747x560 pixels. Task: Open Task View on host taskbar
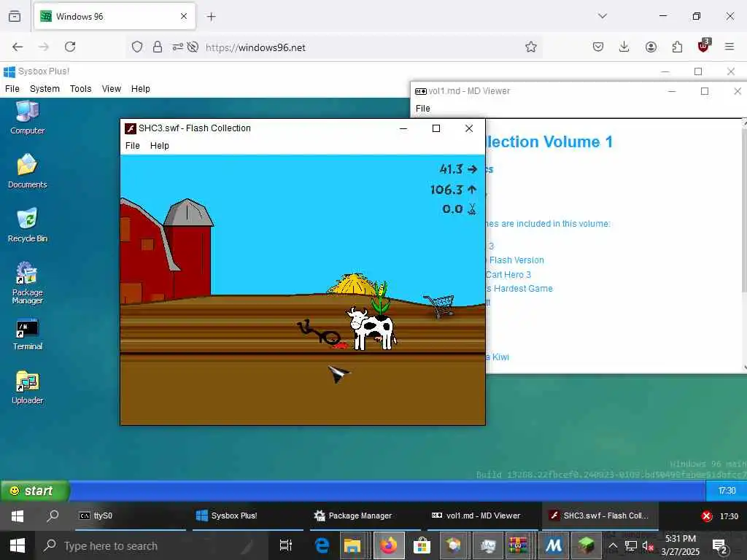[x=285, y=545]
